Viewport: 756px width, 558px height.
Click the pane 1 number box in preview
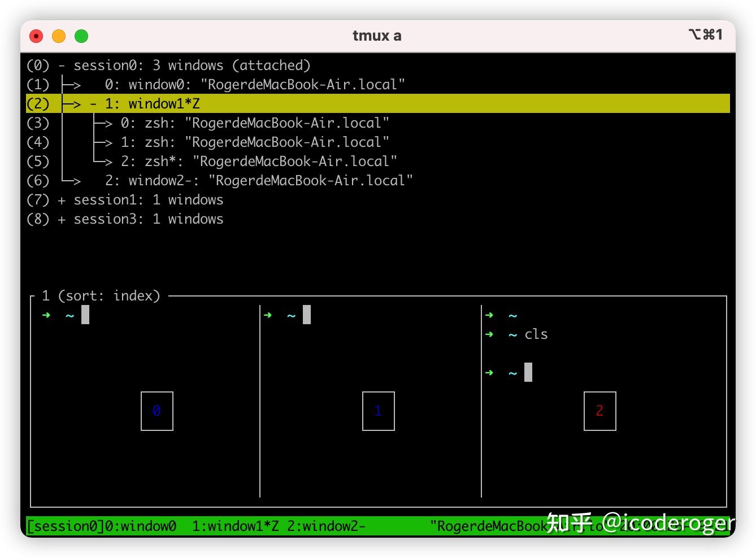click(379, 411)
